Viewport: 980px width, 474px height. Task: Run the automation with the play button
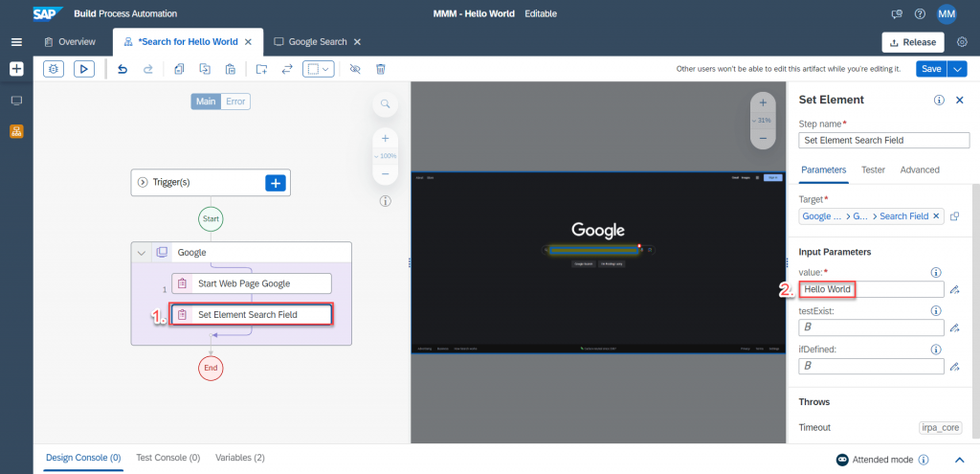point(84,69)
